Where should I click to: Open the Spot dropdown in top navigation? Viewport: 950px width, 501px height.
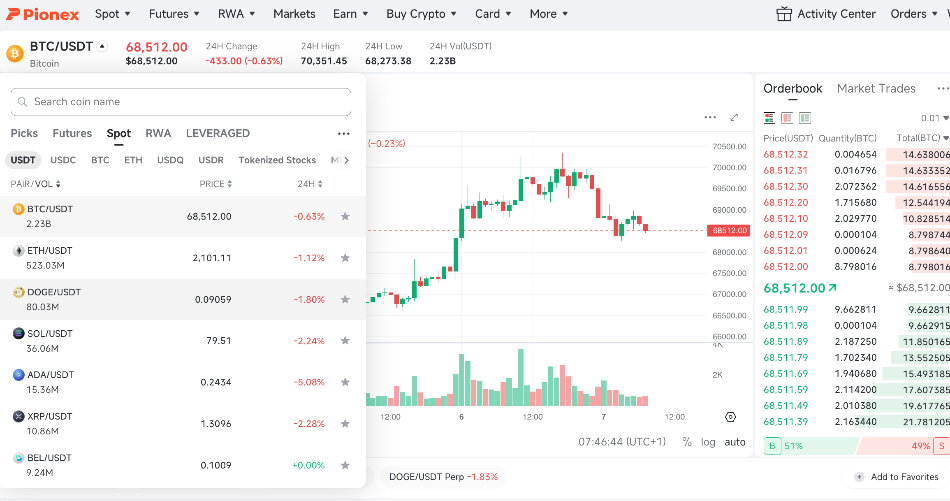pos(113,13)
